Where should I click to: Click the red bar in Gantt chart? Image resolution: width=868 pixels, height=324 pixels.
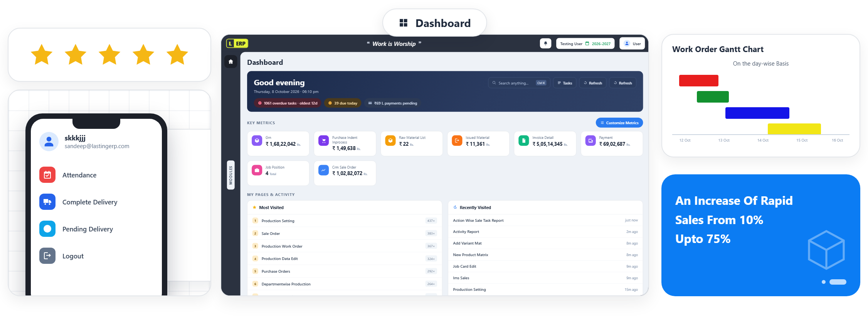698,81
